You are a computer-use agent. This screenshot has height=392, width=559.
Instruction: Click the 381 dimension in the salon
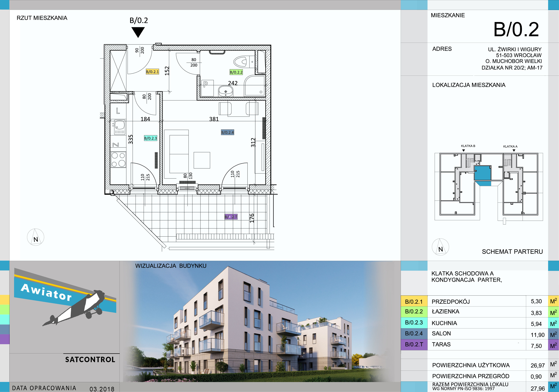214,119
